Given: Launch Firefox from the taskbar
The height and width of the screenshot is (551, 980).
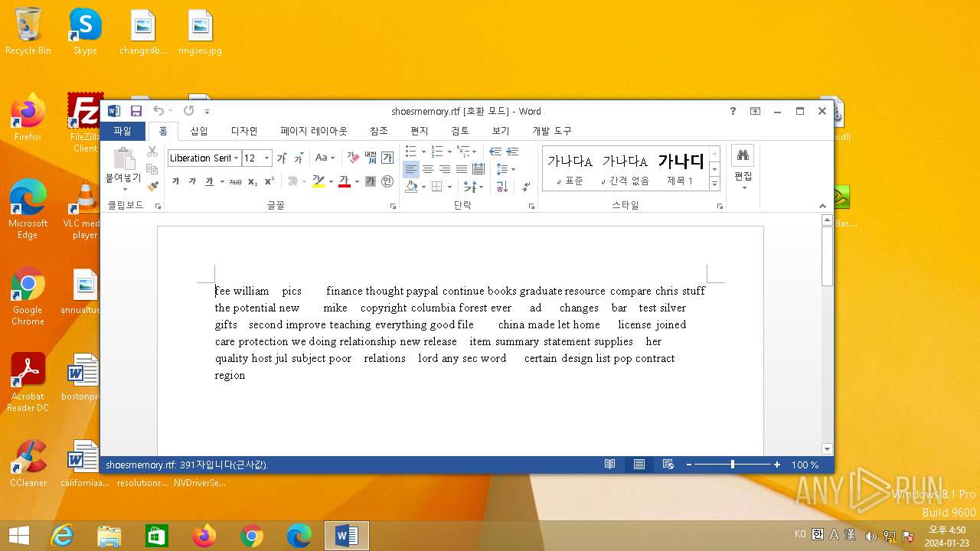Looking at the screenshot, I should (204, 536).
